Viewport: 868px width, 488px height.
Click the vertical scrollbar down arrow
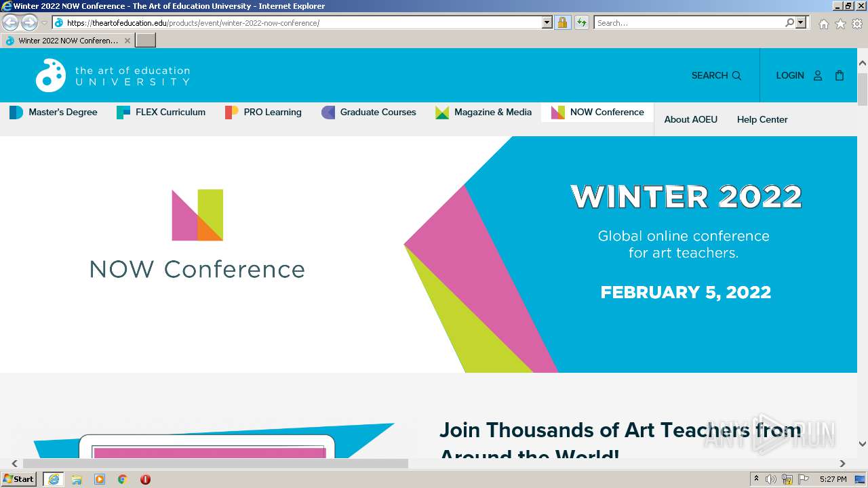[x=863, y=444]
